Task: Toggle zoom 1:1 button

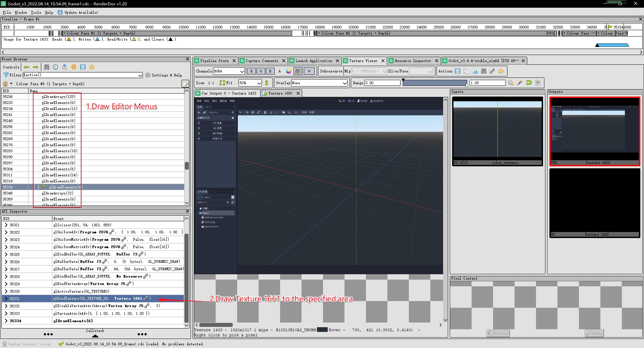Action: click(211, 83)
